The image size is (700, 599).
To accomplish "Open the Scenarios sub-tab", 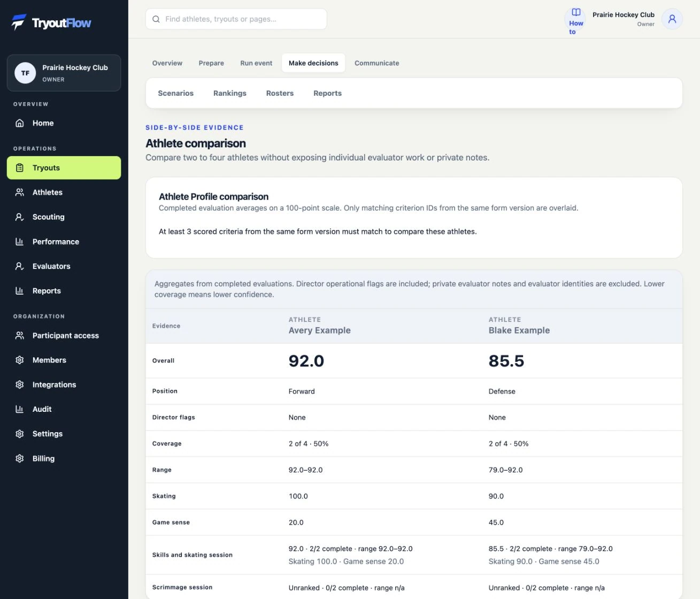I will [x=176, y=93].
